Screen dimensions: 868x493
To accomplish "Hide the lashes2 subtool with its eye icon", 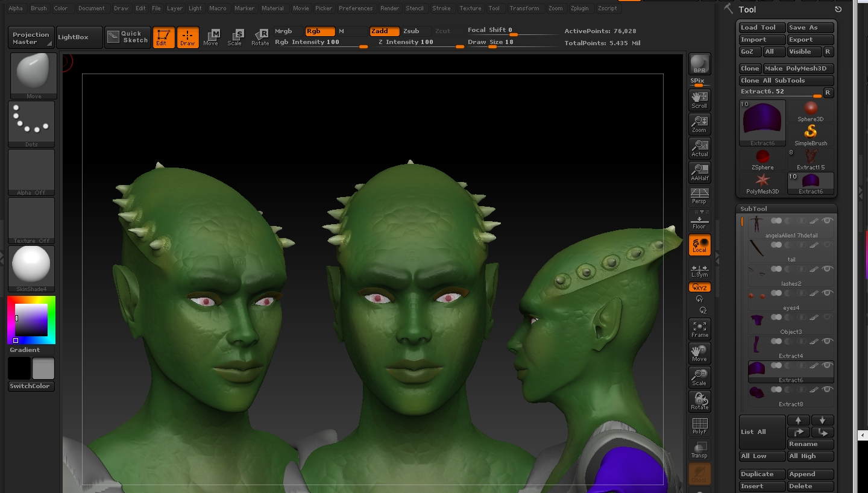I will pos(827,269).
